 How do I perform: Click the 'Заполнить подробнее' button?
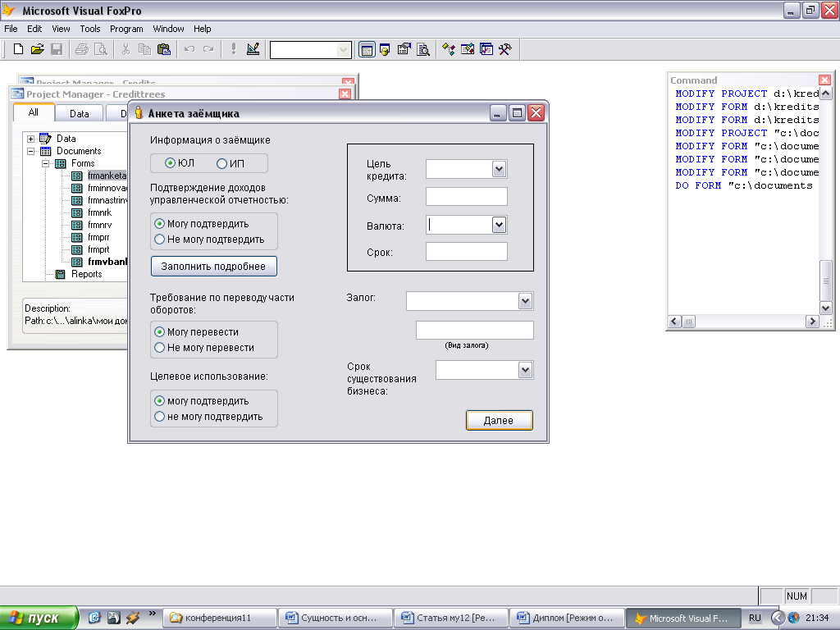214,267
